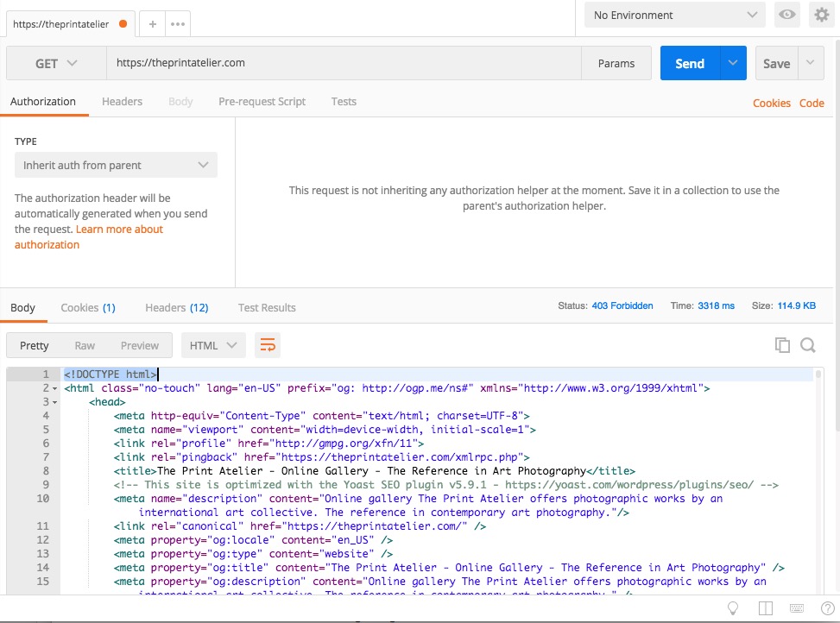Toggle two-pane layout view

click(766, 608)
